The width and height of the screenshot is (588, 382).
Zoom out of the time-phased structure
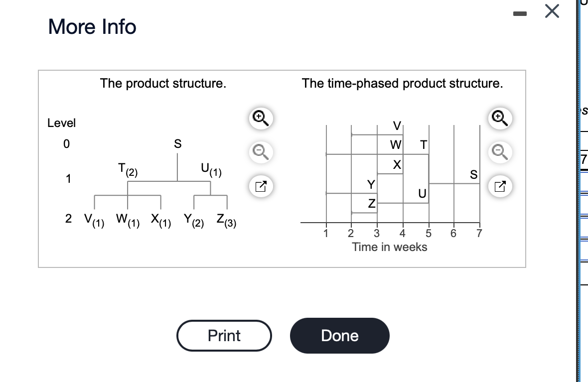[501, 152]
